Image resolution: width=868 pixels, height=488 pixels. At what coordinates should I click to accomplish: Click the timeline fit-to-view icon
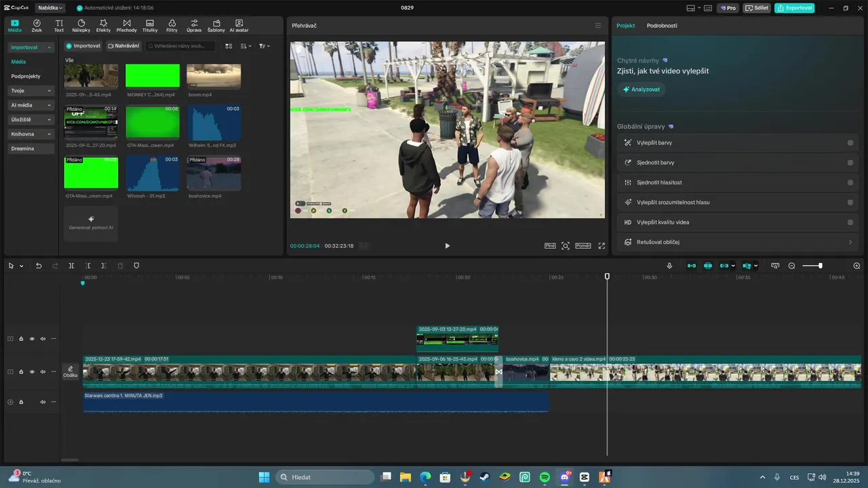pos(775,266)
